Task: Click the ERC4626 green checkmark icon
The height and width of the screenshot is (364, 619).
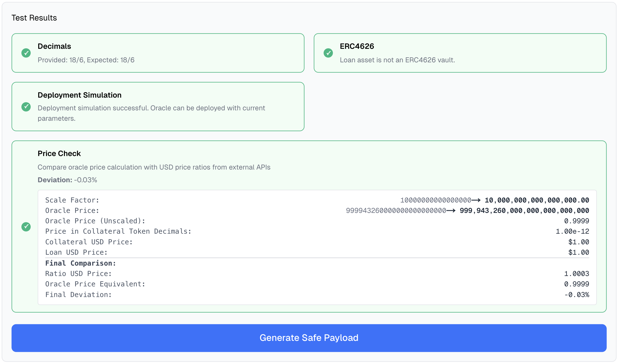Action: tap(328, 53)
